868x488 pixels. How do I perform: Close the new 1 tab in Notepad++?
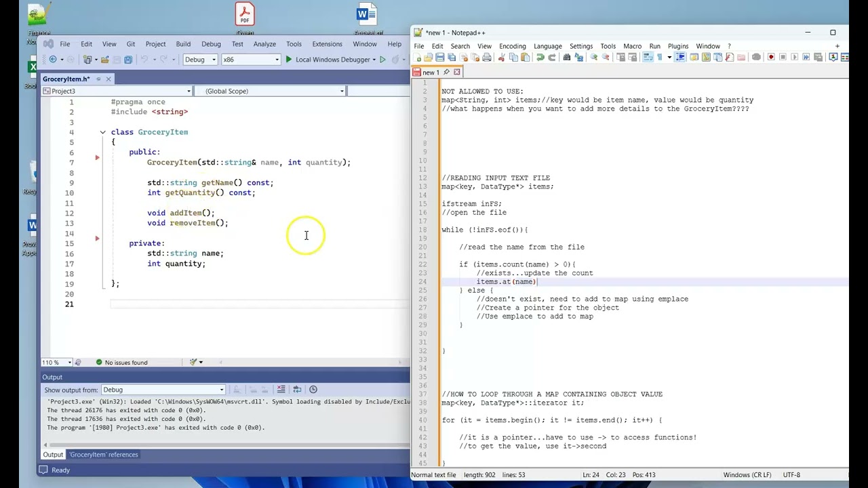click(457, 72)
